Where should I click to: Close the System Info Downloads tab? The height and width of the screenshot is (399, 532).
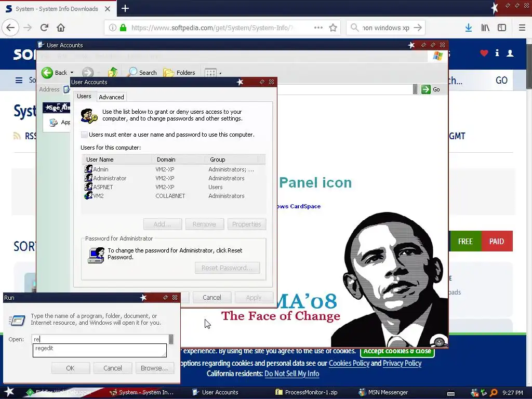pos(107,9)
